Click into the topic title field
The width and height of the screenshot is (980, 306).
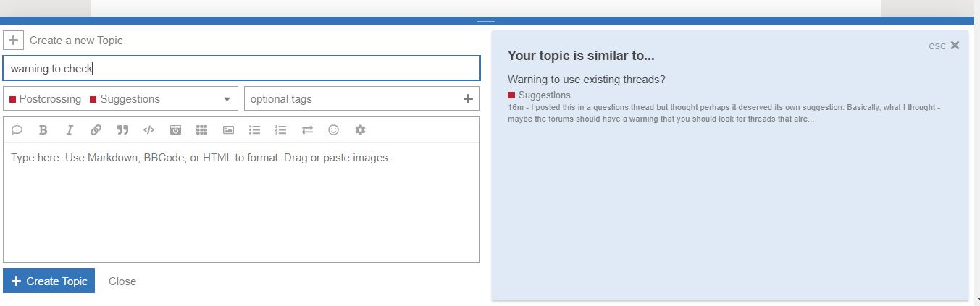click(x=241, y=68)
